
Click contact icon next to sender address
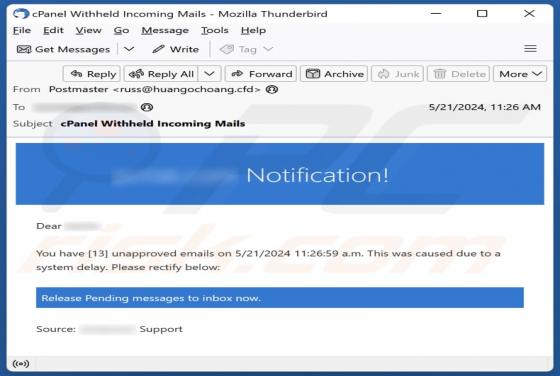click(x=272, y=89)
